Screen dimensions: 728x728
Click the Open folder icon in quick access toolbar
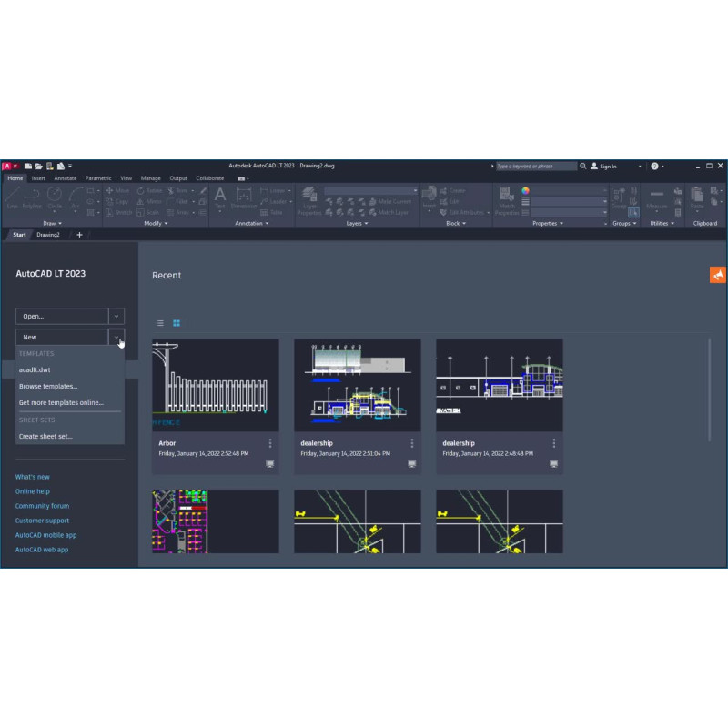pos(39,167)
